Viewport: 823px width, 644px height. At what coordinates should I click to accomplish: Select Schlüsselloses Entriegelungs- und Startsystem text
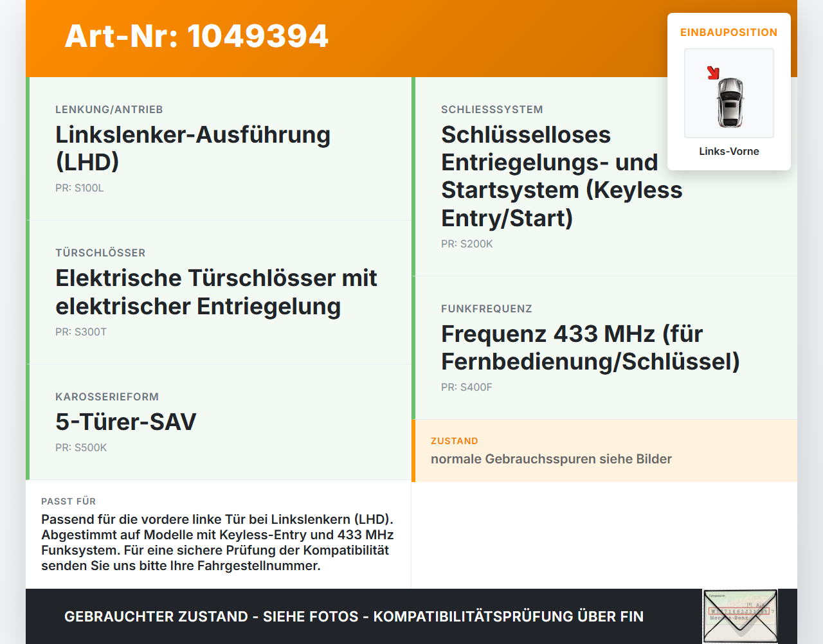tap(561, 176)
